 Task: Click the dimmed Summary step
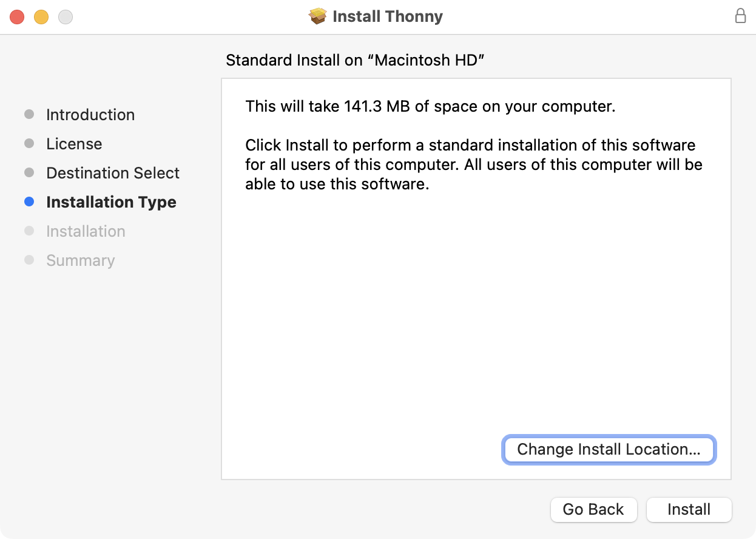pos(80,260)
